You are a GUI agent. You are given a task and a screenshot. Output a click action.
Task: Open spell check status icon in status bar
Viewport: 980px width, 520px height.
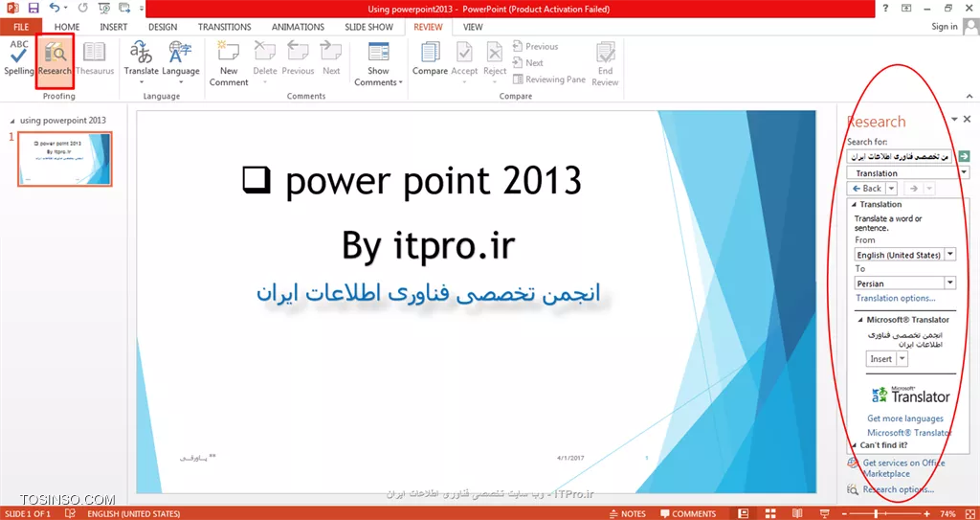click(71, 513)
